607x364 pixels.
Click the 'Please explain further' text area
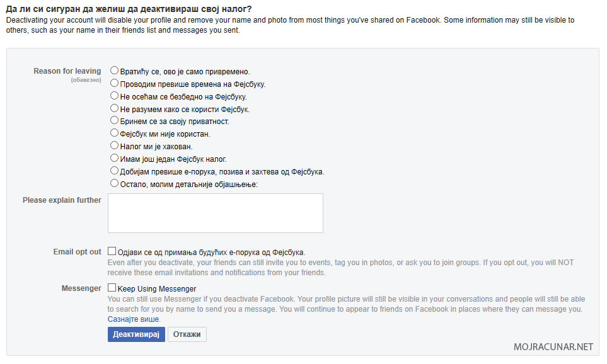215,213
